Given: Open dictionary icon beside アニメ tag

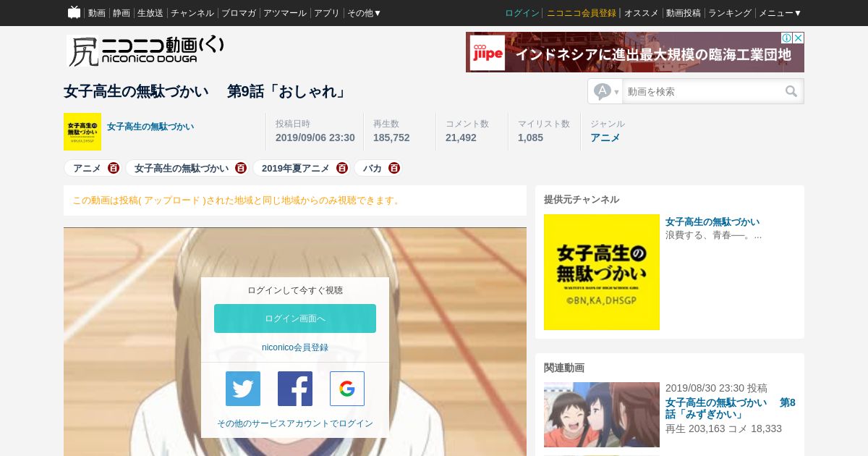Looking at the screenshot, I should pos(114,168).
